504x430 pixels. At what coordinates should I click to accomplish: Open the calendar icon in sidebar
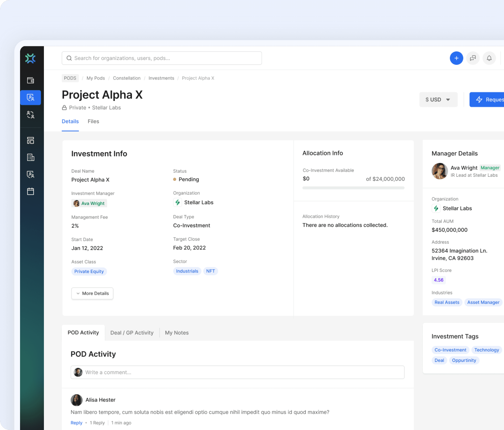30,191
